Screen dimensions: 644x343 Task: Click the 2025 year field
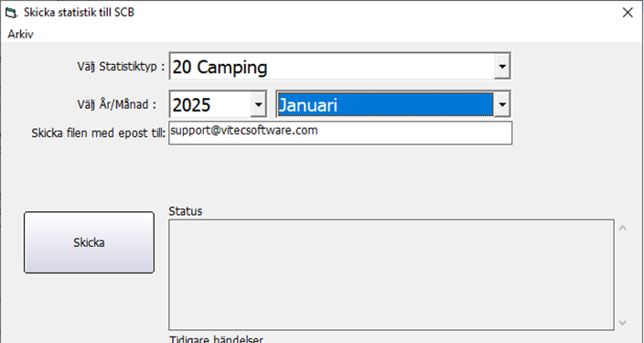click(x=210, y=104)
